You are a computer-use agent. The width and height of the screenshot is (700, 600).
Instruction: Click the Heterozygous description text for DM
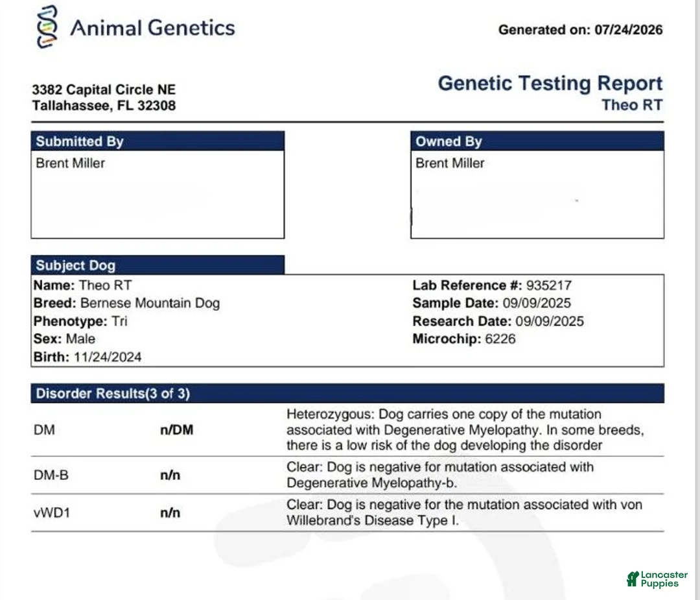pos(465,429)
